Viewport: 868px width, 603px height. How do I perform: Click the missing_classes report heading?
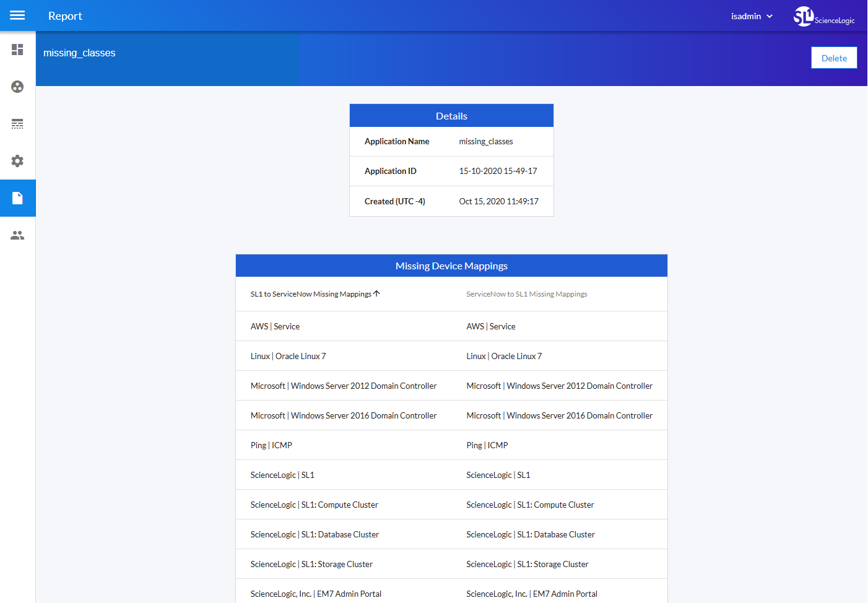(79, 53)
